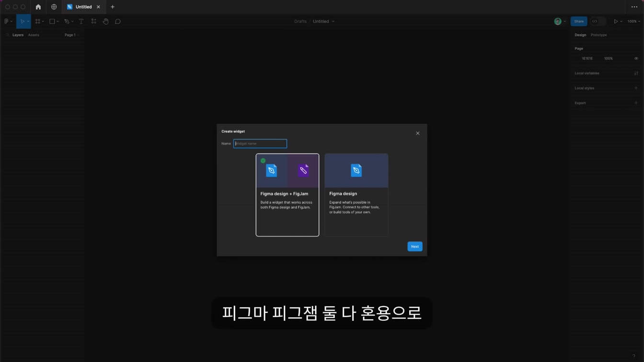Select the Figma design only card
The height and width of the screenshot is (362, 644).
[x=356, y=195]
